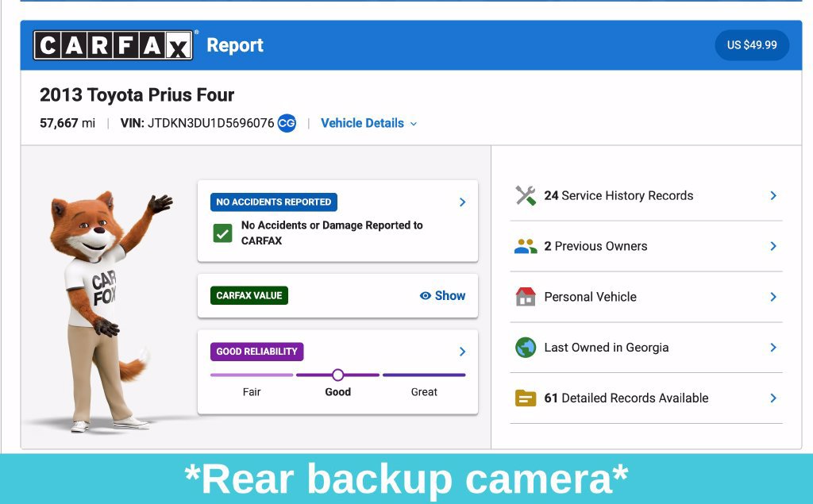Screen dimensions: 813x504
Task: Click the VIN number JTDKN3DU1D5696076
Action: click(210, 123)
